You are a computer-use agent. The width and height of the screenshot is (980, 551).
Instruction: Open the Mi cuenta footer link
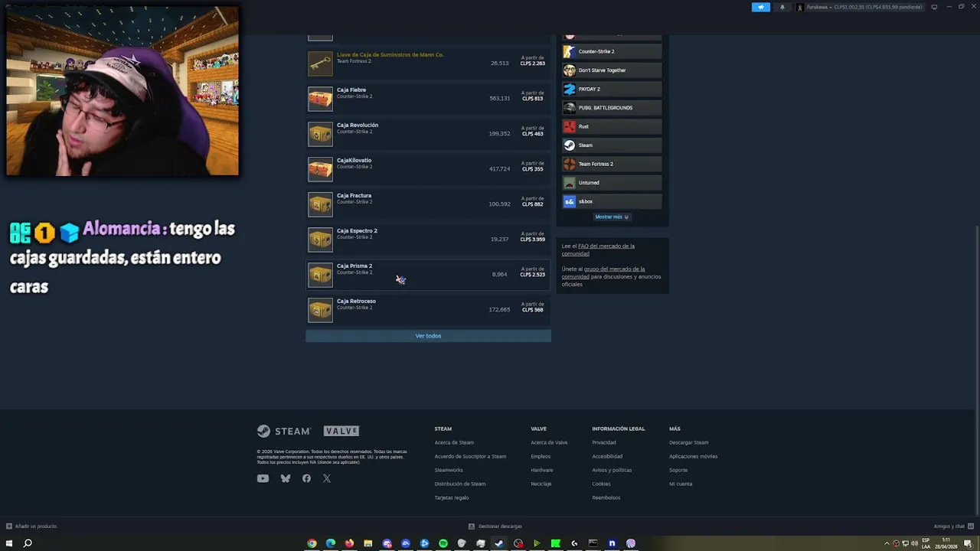point(681,484)
